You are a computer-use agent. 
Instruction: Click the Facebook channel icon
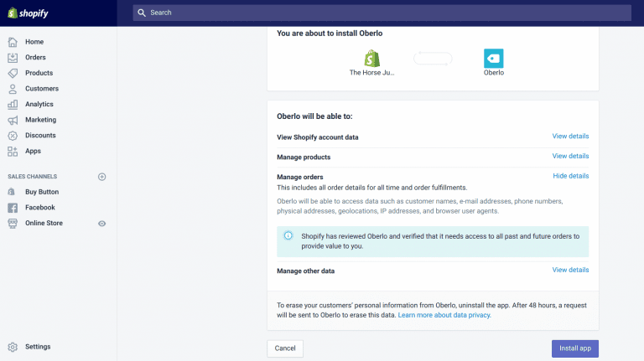[13, 208]
